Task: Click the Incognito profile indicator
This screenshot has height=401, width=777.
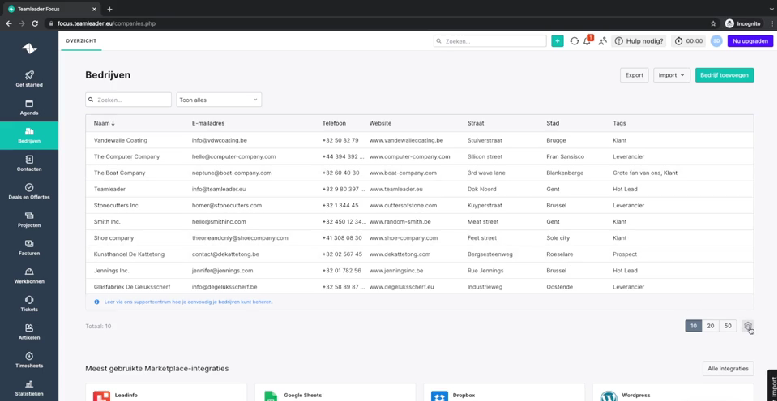Action: pyautogui.click(x=743, y=23)
